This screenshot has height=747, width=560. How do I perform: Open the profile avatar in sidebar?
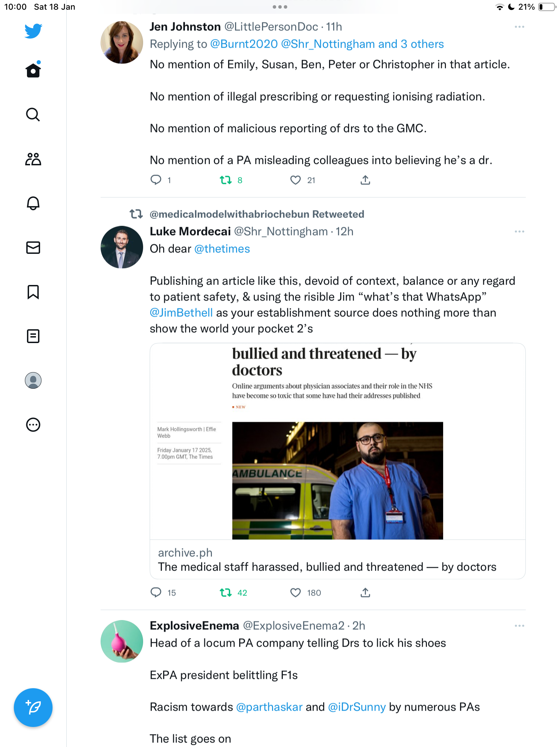[x=33, y=380]
